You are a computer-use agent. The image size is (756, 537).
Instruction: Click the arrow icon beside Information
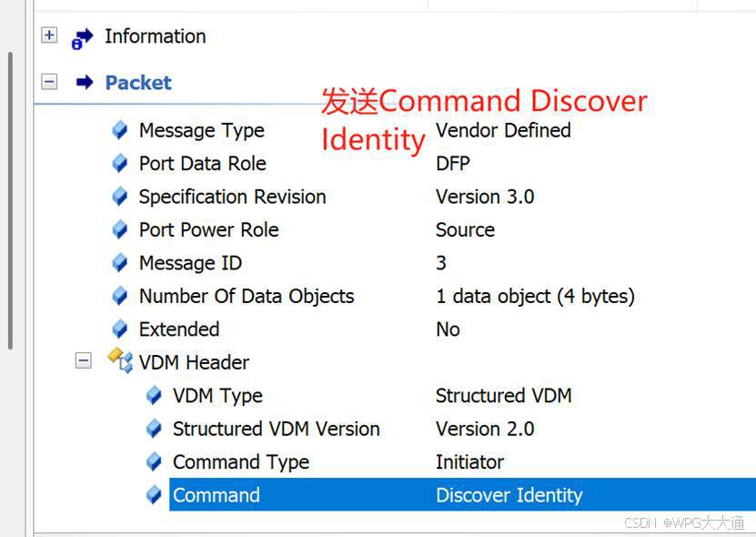82,36
